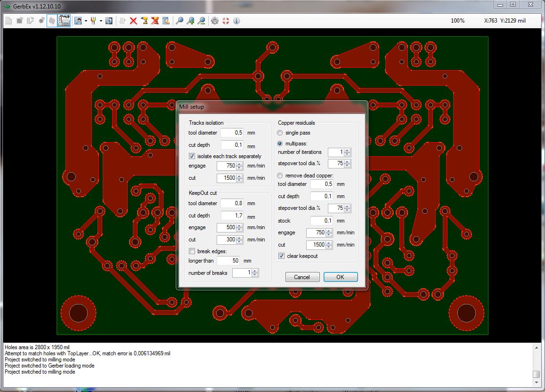
Task: Click Tracks isolation tool diameter field
Action: click(x=232, y=133)
